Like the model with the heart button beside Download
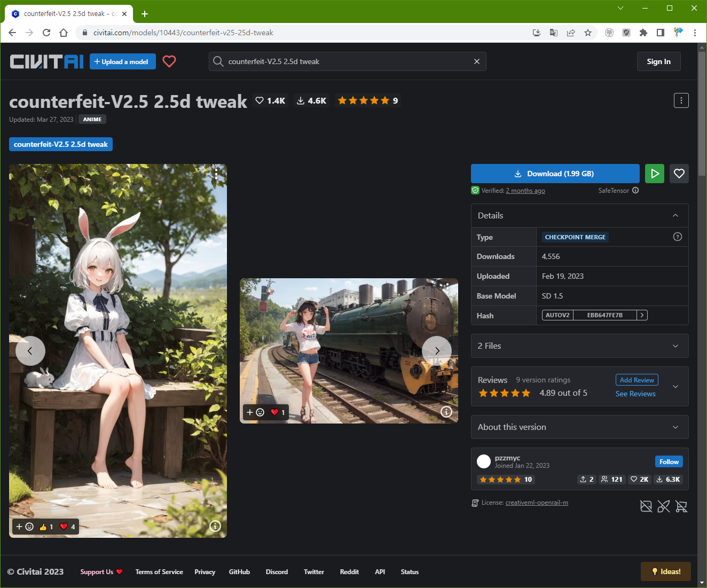 pyautogui.click(x=679, y=174)
